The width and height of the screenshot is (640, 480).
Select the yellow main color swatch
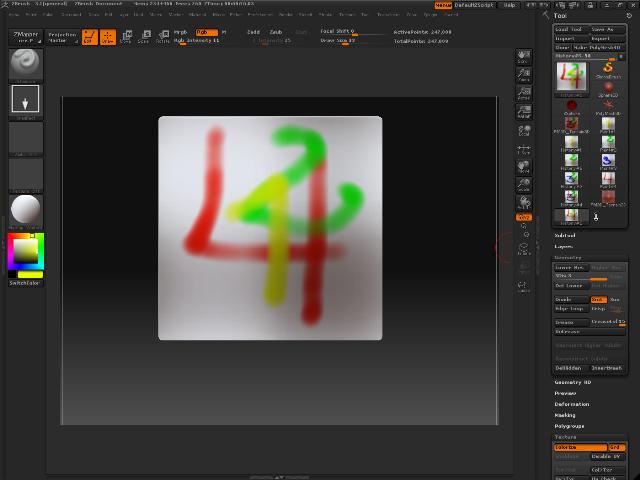(31, 274)
